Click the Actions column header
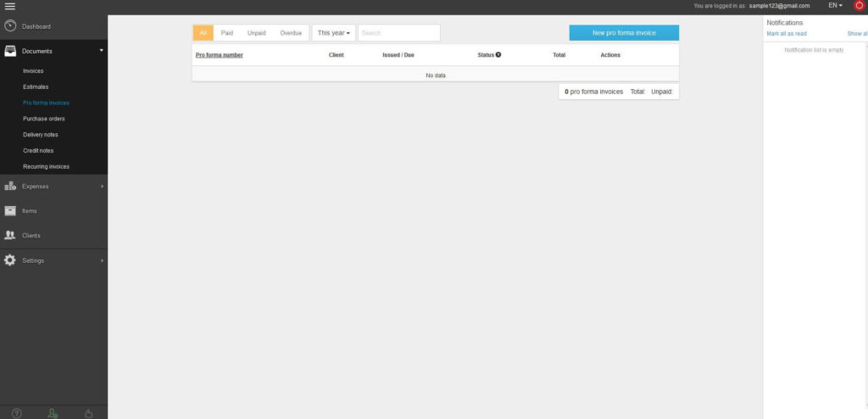This screenshot has width=868, height=419. 610,55
